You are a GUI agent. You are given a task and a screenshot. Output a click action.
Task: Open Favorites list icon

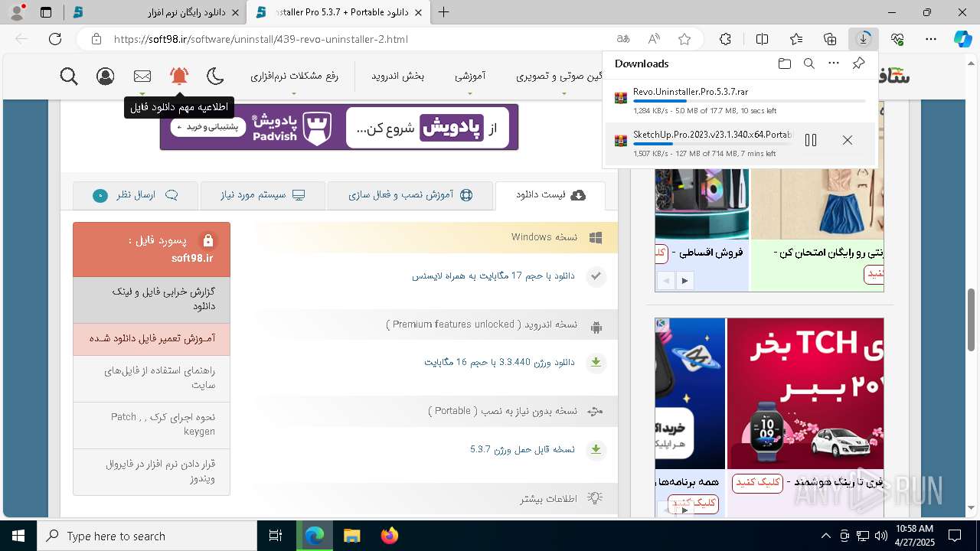796,39
